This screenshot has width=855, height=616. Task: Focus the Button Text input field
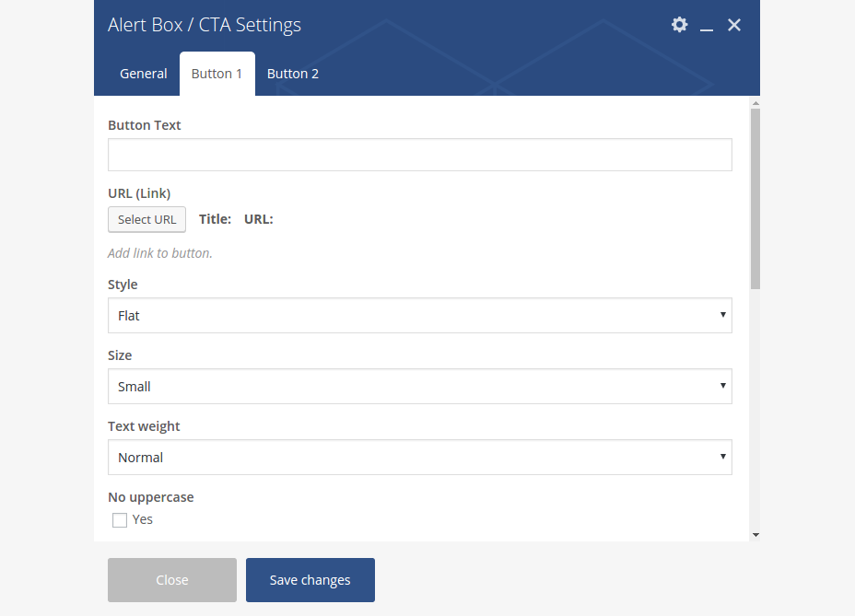[x=419, y=155]
